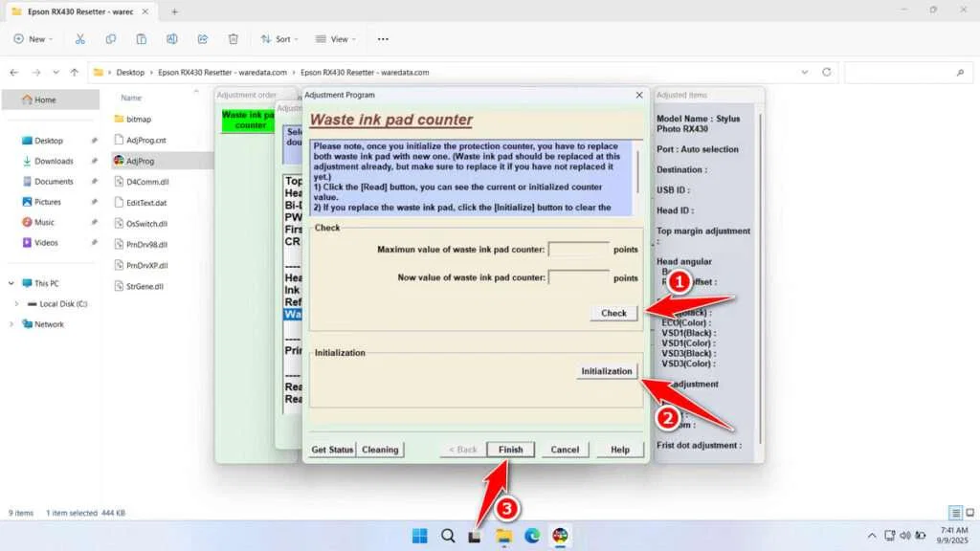Open the Sort dropdown in Explorer
Screen dimensions: 980x551
tap(279, 39)
